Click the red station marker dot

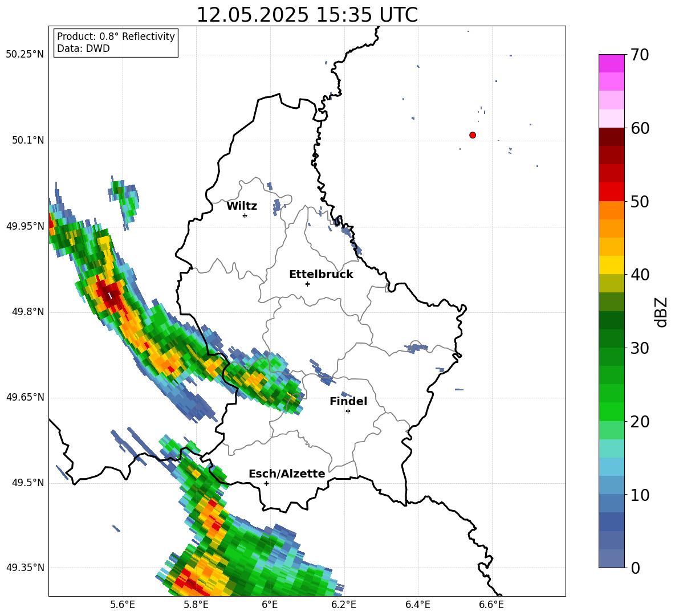click(472, 135)
